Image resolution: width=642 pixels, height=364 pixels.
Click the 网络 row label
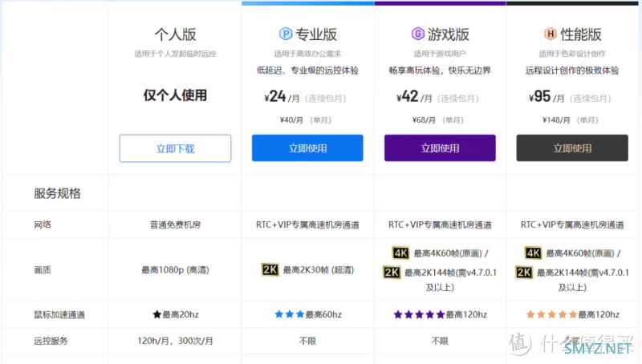[43, 224]
